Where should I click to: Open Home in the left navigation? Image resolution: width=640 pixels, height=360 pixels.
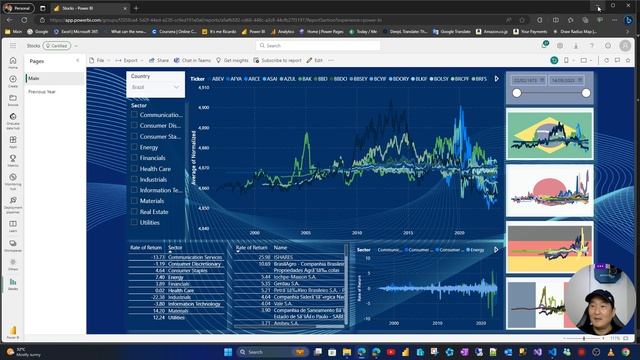[x=13, y=62]
